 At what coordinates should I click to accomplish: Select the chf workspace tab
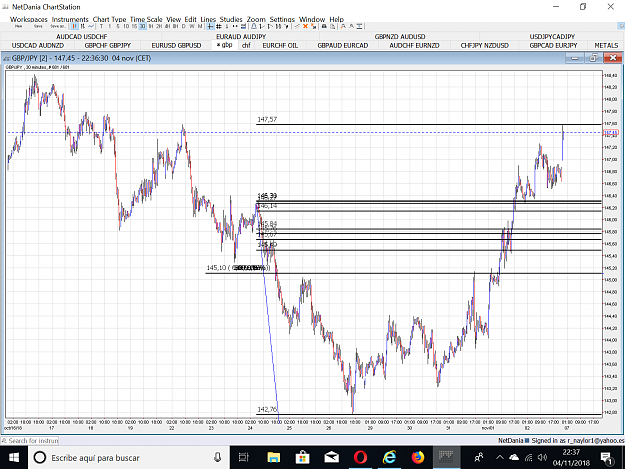(x=246, y=45)
